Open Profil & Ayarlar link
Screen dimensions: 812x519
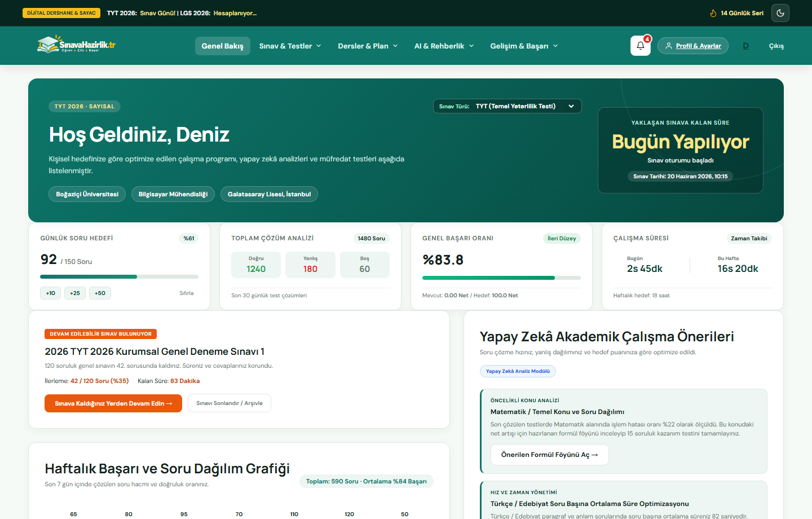pos(693,46)
